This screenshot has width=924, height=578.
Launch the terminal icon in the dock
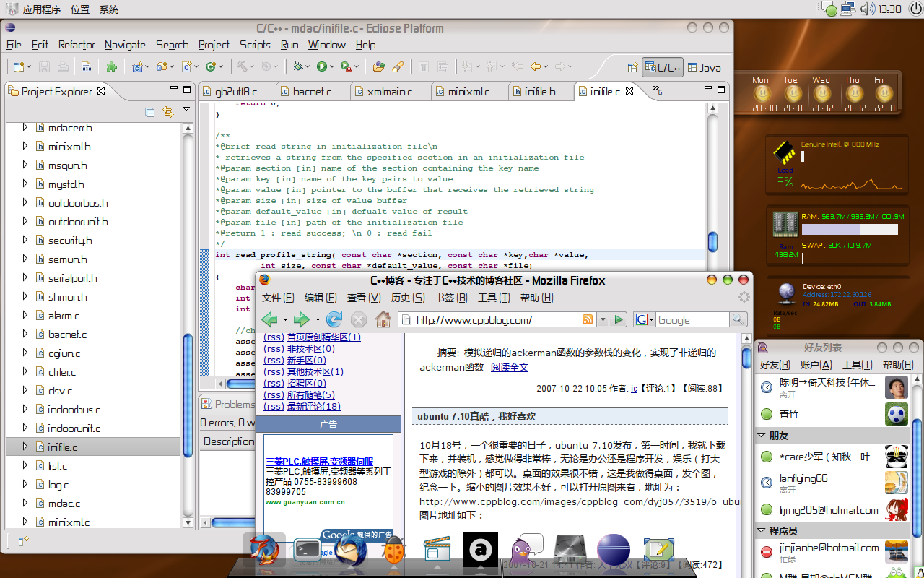[306, 551]
